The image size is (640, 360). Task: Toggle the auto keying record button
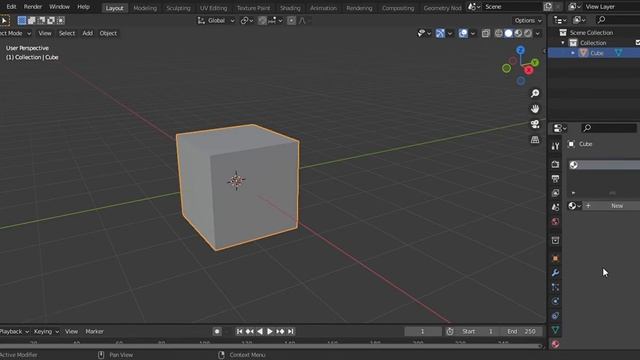pos(217,331)
